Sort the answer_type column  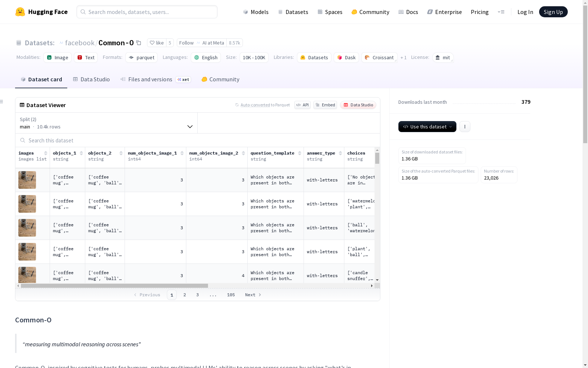click(x=341, y=153)
